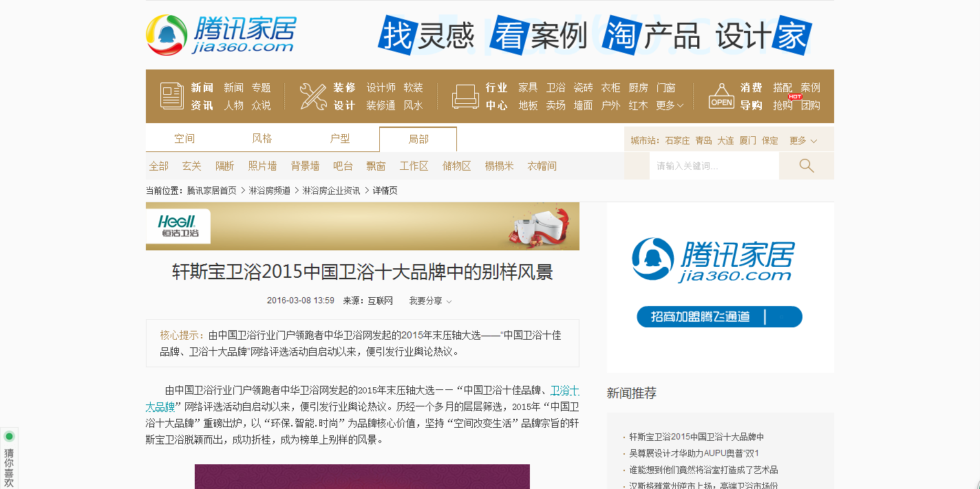This screenshot has width=980, height=489.
Task: Click the 请输入关键词 search input field
Action: [x=714, y=166]
